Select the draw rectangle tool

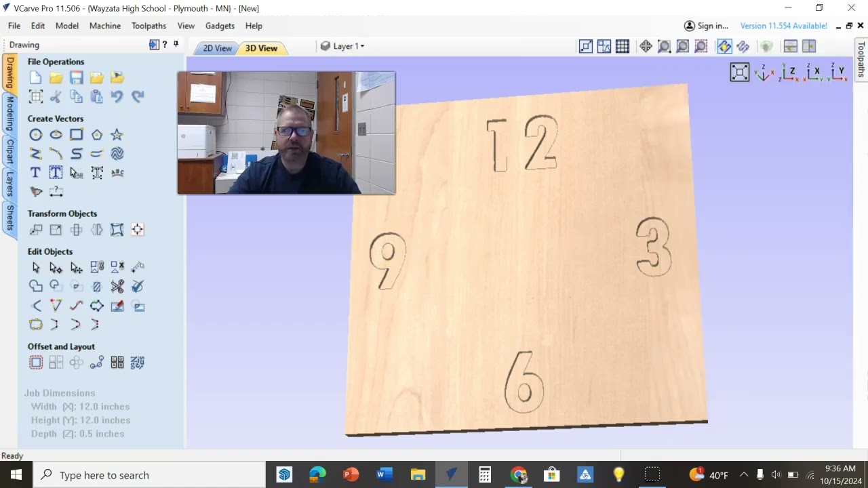point(77,135)
